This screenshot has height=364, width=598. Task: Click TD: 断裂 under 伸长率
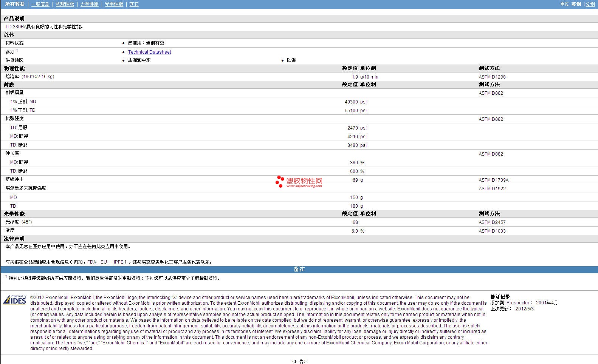(x=19, y=171)
